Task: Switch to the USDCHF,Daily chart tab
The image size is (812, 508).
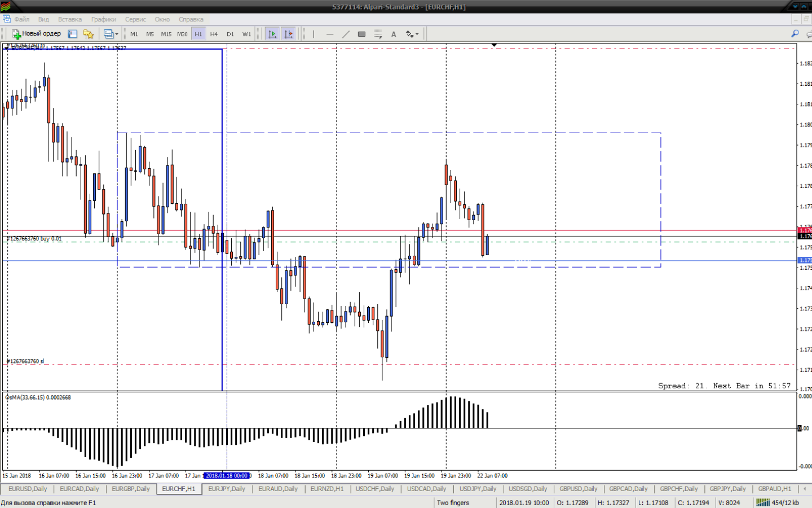Action: (375, 489)
